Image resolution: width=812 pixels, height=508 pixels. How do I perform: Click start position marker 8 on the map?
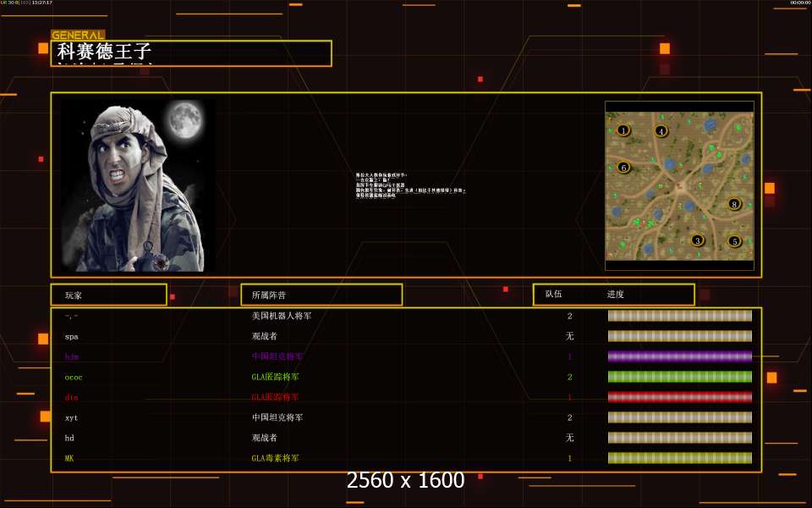coord(734,204)
